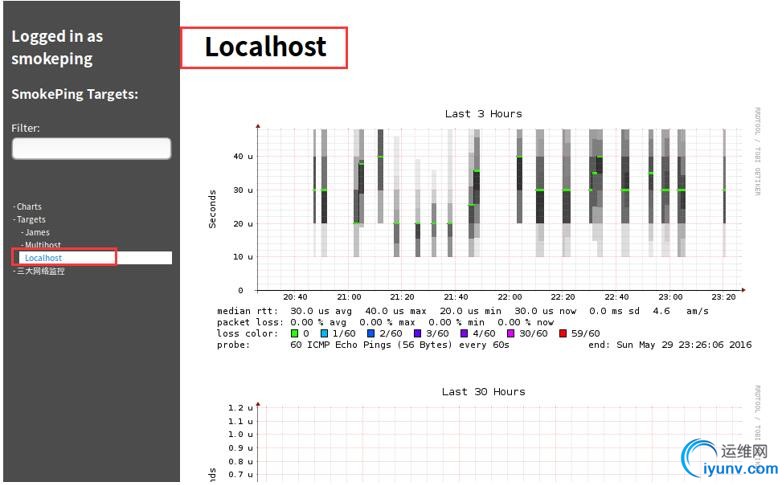
Task: Click the 30/60 loss color swatch
Action: [x=511, y=334]
